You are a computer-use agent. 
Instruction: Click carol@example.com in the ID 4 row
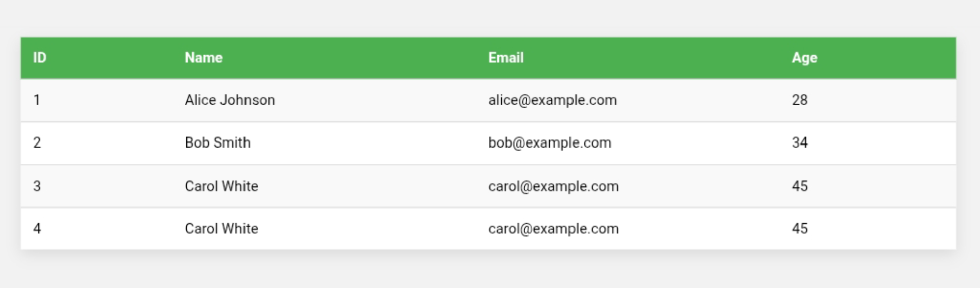click(553, 228)
